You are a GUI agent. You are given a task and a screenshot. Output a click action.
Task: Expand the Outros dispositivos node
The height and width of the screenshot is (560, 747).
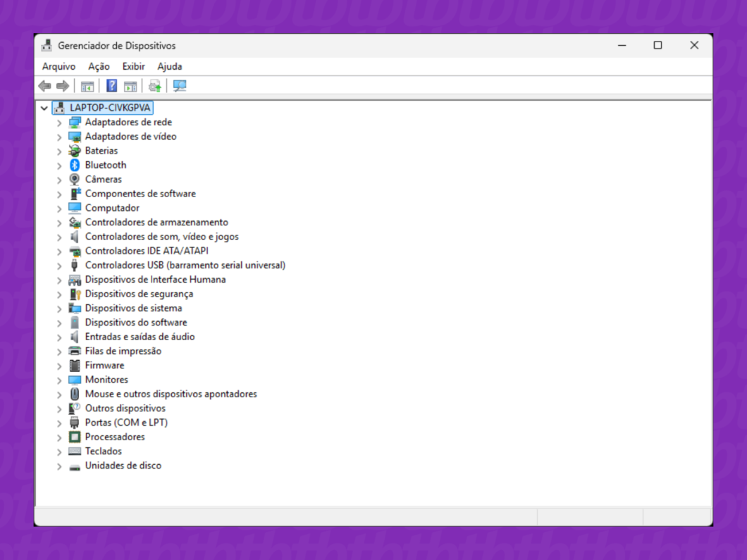point(59,408)
